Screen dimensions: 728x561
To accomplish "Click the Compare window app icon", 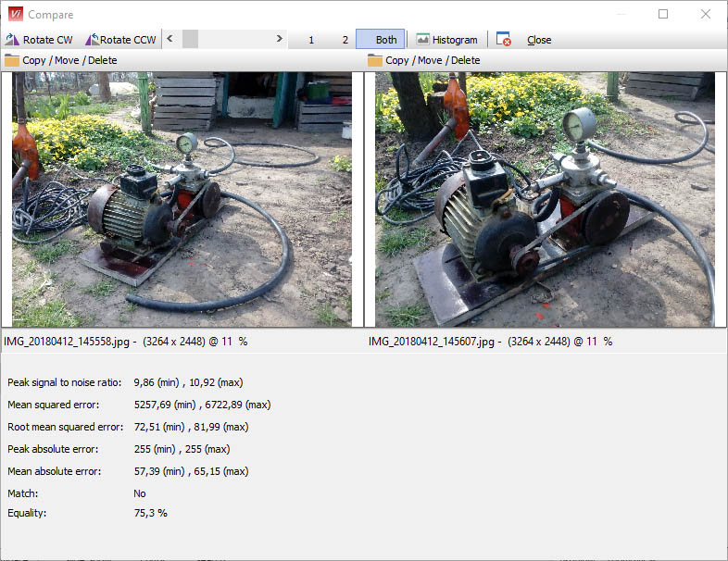I will 16,14.
